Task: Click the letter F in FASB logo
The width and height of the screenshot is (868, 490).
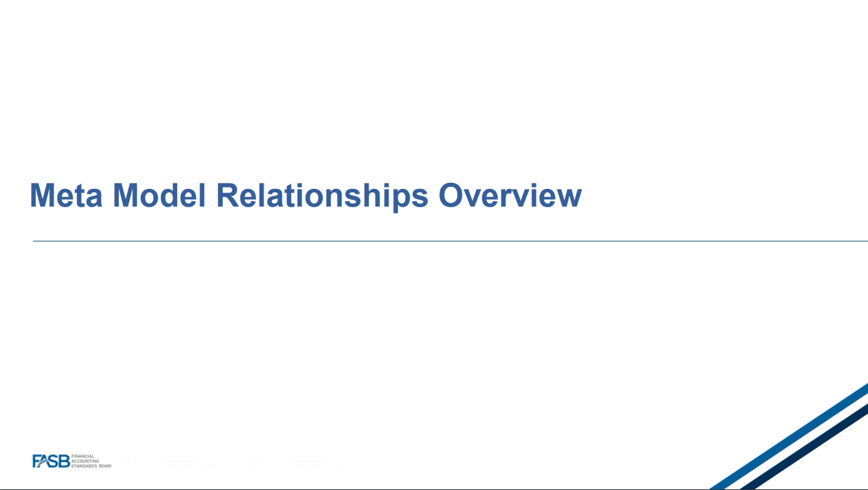Action: point(37,461)
